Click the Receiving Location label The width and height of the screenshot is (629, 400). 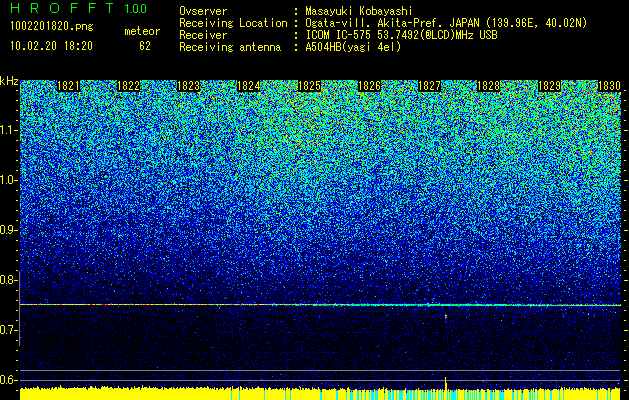click(233, 23)
